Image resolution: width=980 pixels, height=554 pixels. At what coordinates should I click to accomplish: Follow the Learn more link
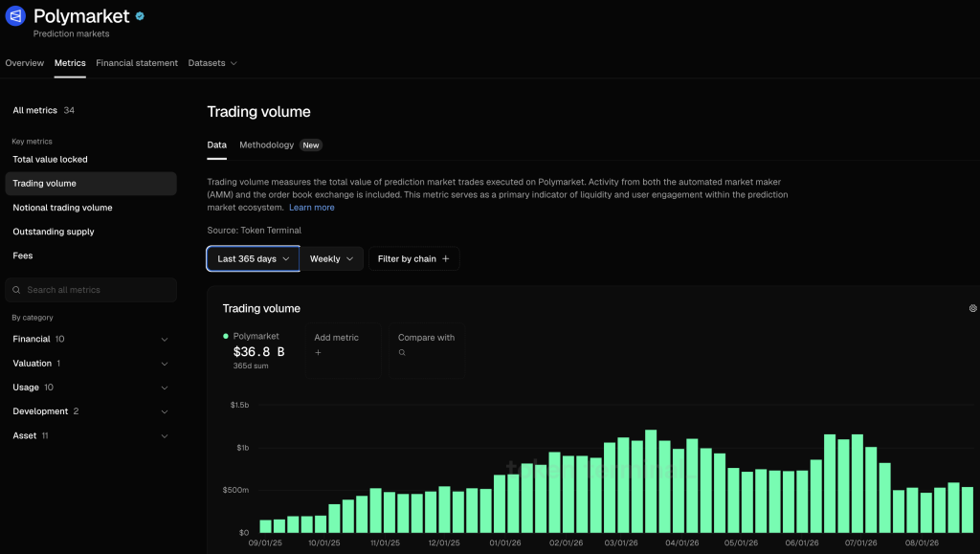[312, 208]
